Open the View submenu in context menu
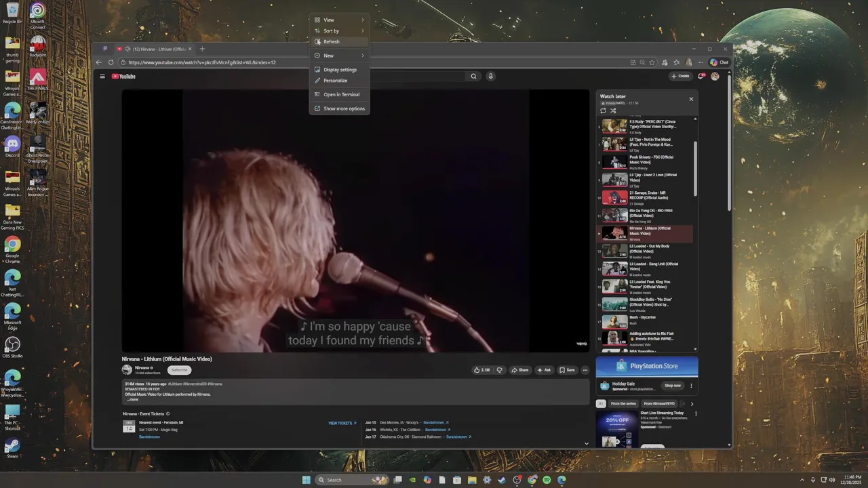This screenshot has width=868, height=488. point(339,20)
